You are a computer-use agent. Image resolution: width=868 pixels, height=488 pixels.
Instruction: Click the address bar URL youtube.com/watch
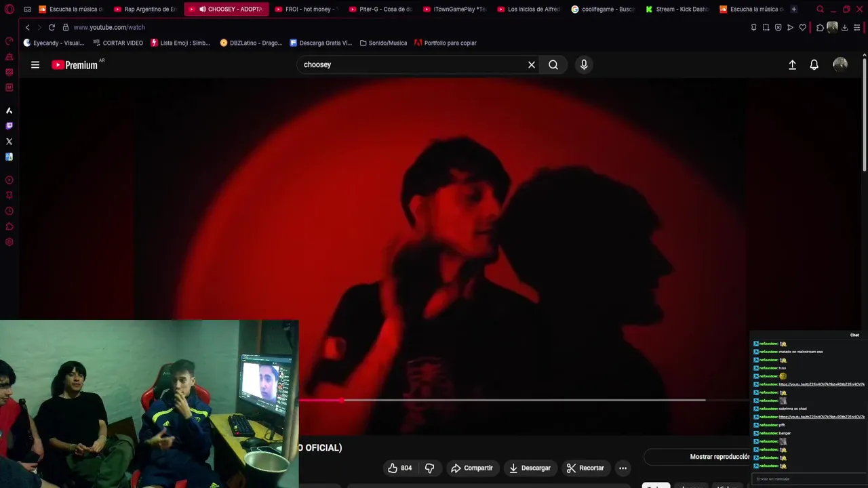[x=109, y=27]
